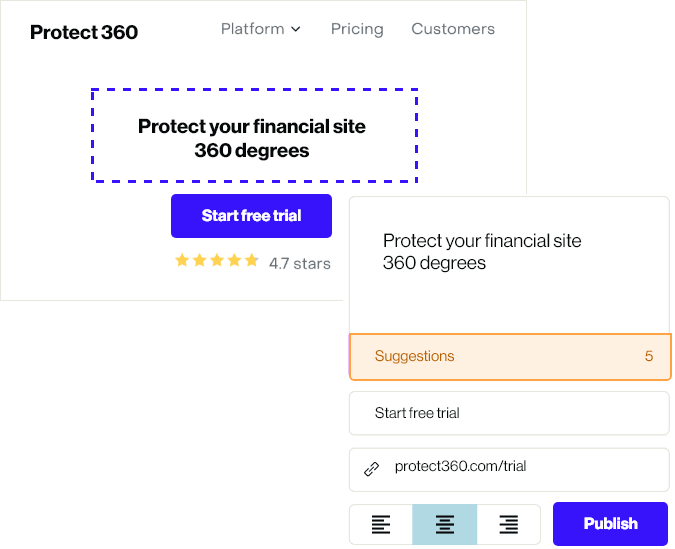The height and width of the screenshot is (549, 675).
Task: Click the suggestions count badge 5
Action: coord(649,357)
